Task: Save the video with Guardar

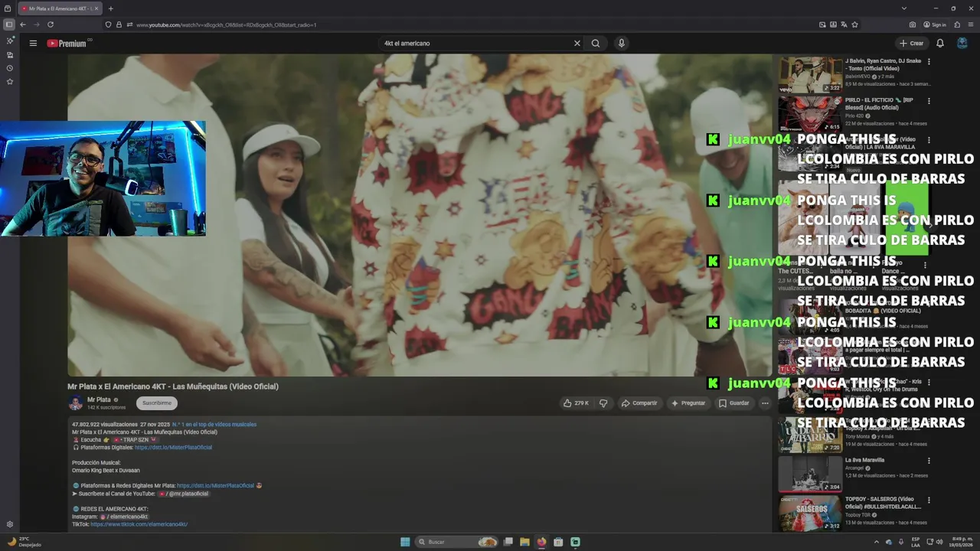Action: [x=734, y=403]
